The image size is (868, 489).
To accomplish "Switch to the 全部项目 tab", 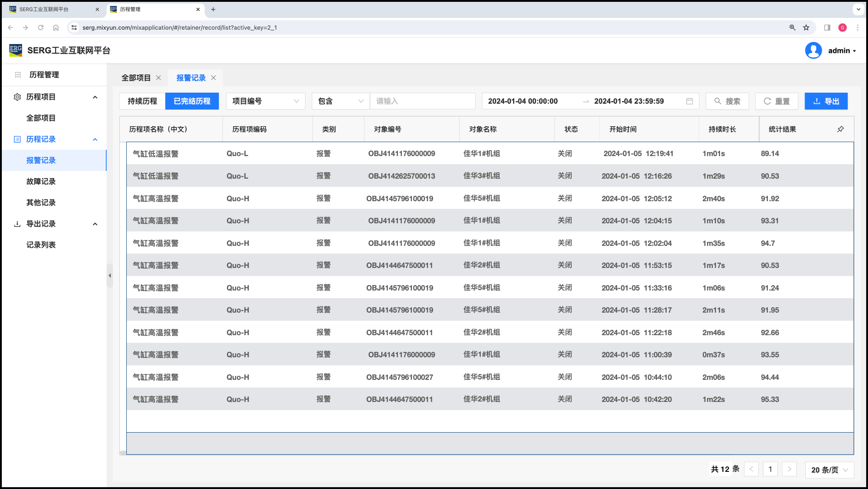I will click(136, 78).
